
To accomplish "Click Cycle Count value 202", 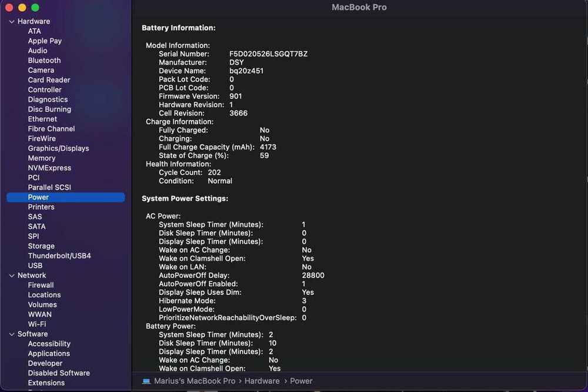I will (x=214, y=172).
